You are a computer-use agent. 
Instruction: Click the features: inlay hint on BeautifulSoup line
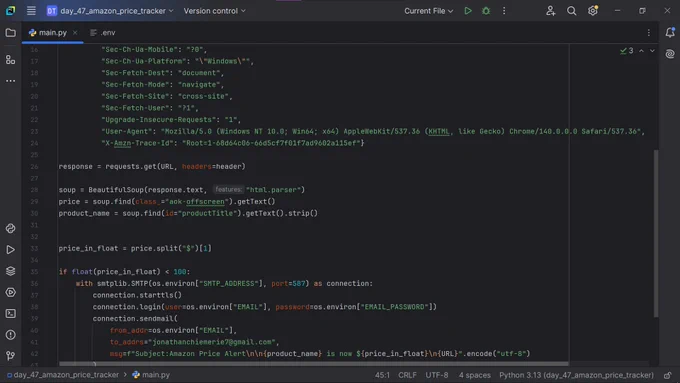coord(228,190)
